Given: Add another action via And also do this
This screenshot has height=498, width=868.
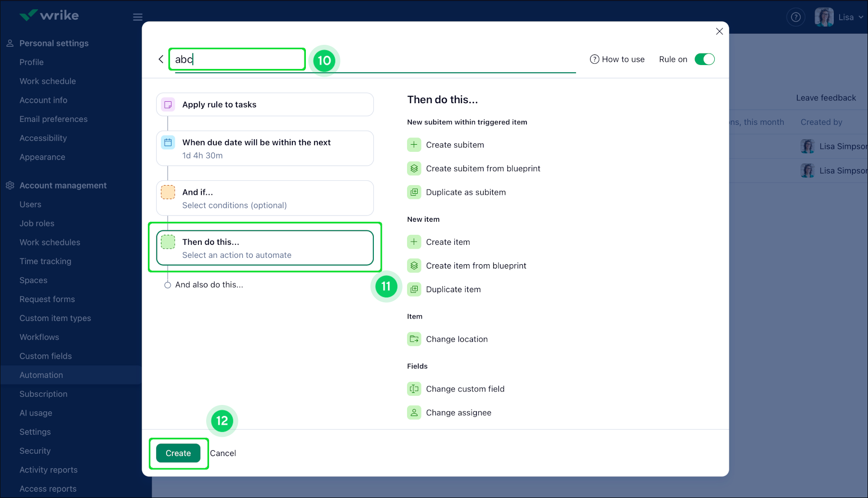Looking at the screenshot, I should click(209, 285).
